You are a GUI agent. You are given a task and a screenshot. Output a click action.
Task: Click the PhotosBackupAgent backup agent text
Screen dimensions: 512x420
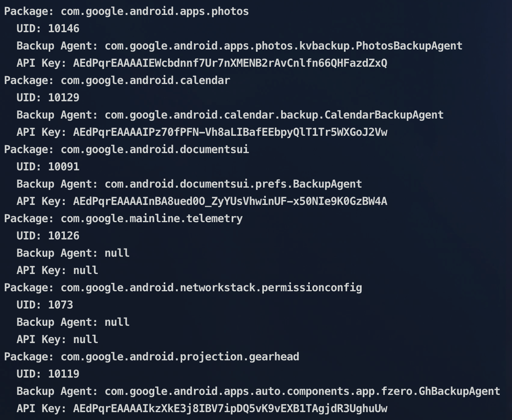[x=283, y=46]
